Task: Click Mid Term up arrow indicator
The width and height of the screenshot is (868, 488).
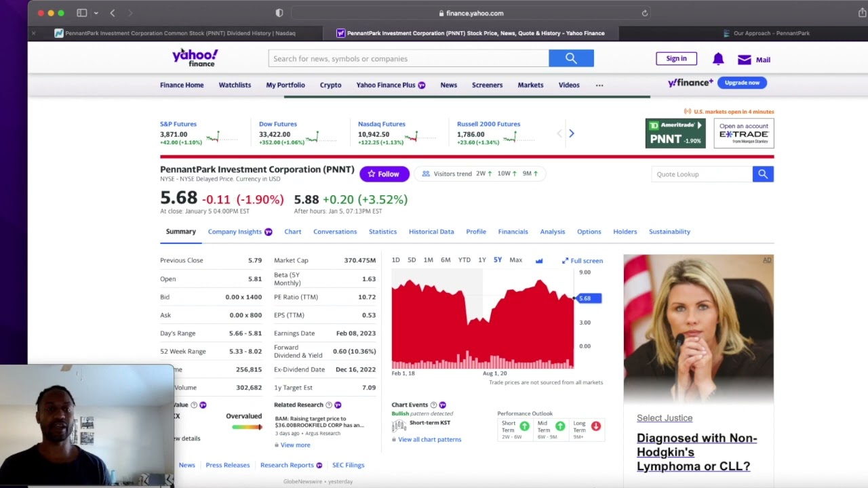Action: click(560, 426)
